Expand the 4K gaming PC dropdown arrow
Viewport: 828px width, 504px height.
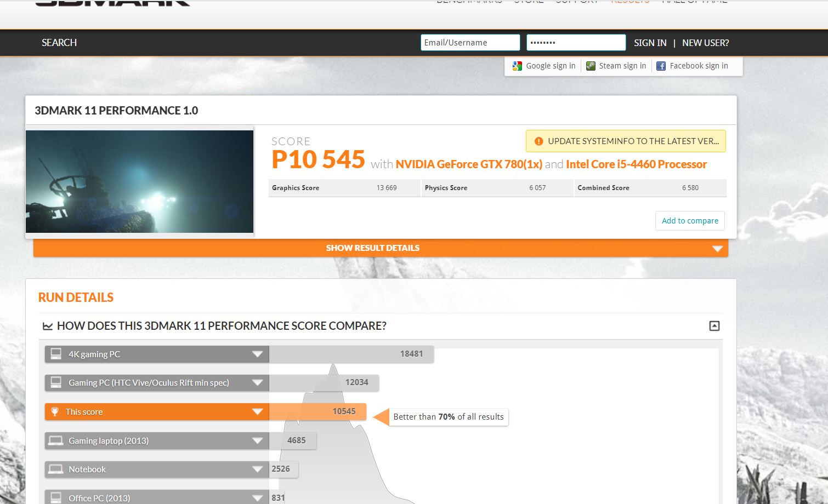coord(257,354)
